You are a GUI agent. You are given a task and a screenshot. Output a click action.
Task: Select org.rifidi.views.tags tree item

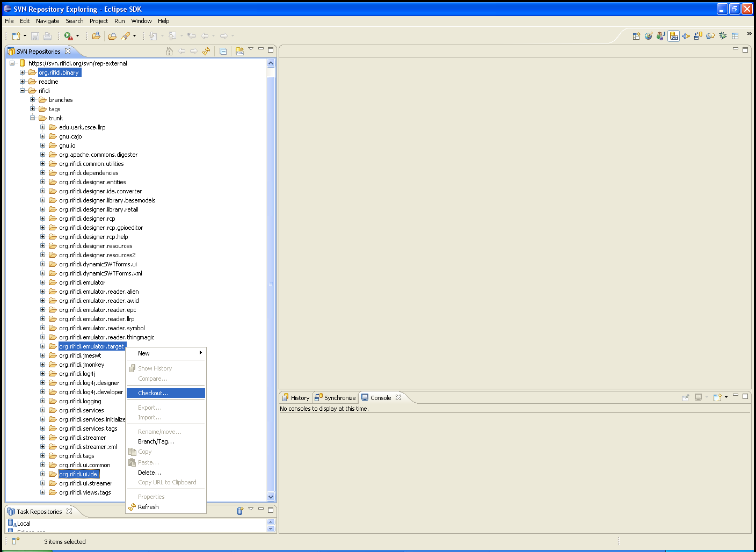pyautogui.click(x=85, y=492)
